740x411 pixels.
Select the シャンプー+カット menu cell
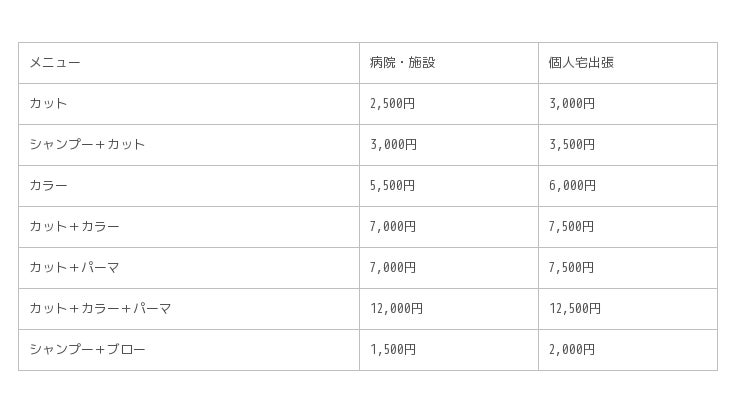click(x=87, y=145)
